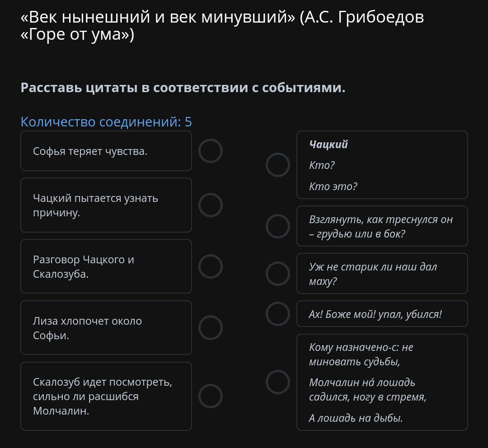Select circle next to «Уж не старик ли» quote
This screenshot has width=488, height=448.
point(278,274)
